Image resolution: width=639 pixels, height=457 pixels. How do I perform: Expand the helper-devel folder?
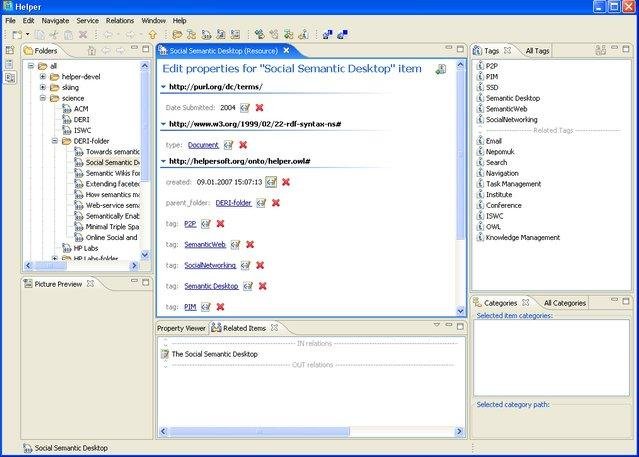(43, 76)
